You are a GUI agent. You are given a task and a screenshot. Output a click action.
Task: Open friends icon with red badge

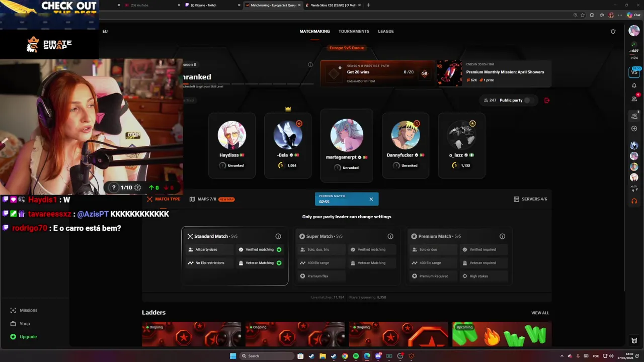click(634, 98)
